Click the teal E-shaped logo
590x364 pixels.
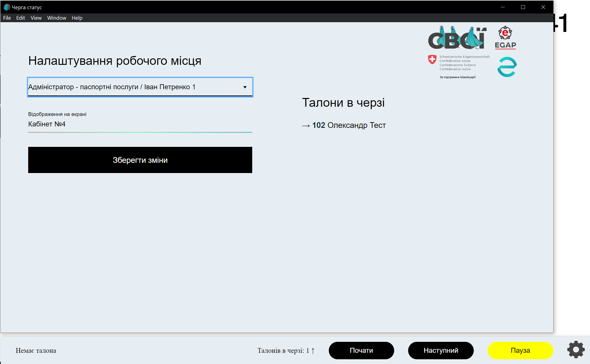point(507,67)
